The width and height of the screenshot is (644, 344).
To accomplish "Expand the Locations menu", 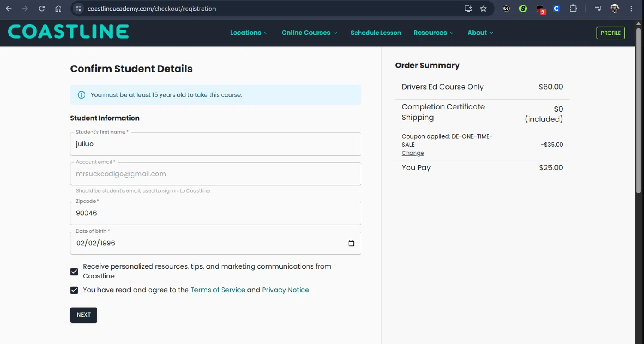I will coord(249,33).
